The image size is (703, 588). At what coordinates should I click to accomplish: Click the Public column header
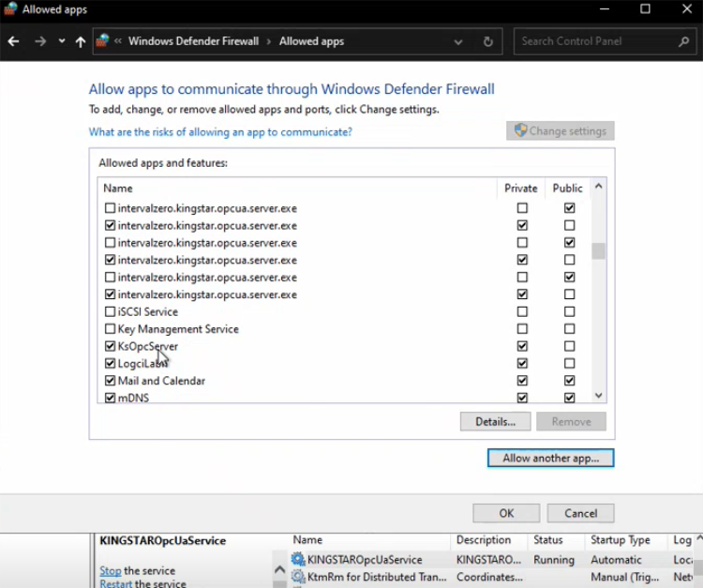(567, 188)
